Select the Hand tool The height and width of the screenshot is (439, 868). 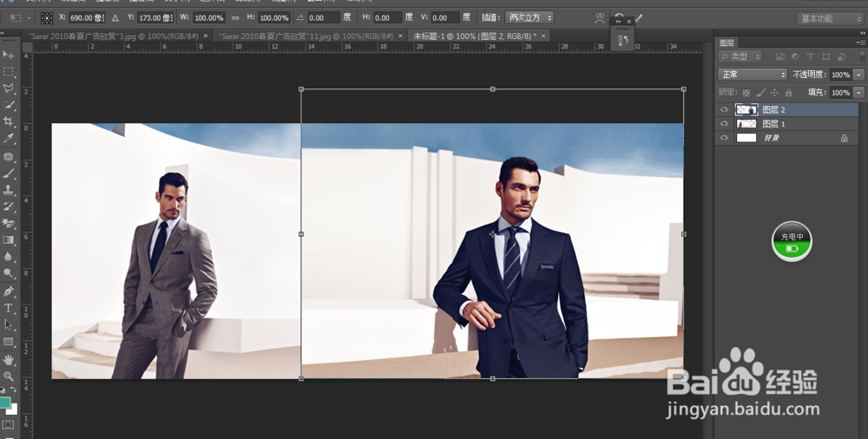coord(9,359)
